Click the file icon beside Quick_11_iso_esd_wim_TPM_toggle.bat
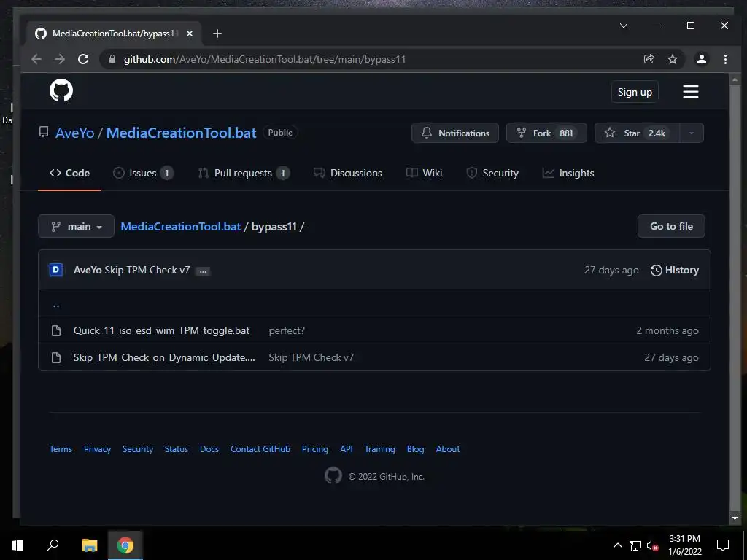Screen dimensions: 747x560 [56, 330]
